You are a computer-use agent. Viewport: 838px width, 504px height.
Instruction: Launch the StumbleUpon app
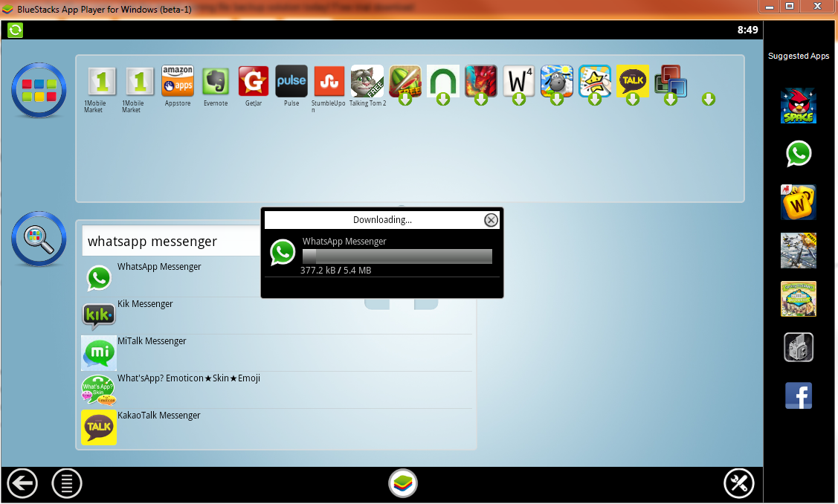coord(329,81)
